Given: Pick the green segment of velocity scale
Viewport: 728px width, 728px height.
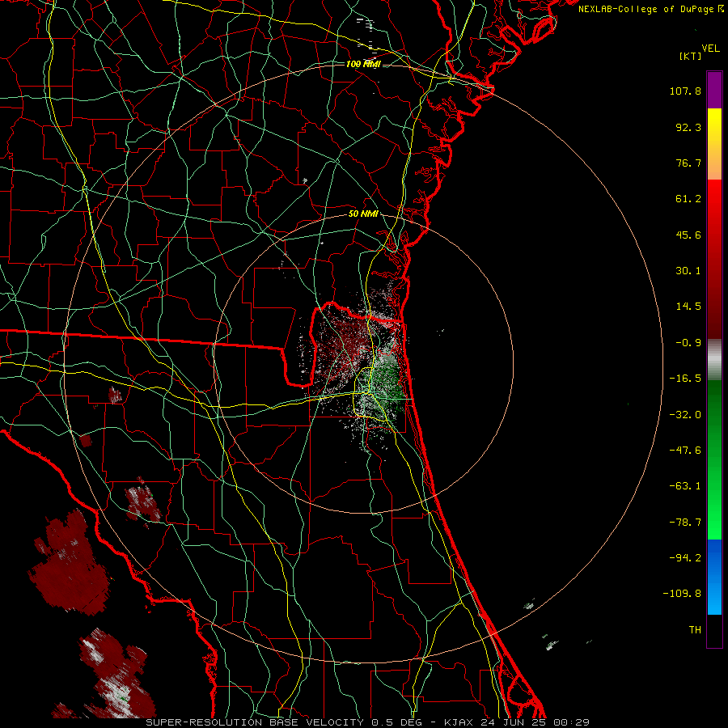Looking at the screenshot, I should point(714,459).
